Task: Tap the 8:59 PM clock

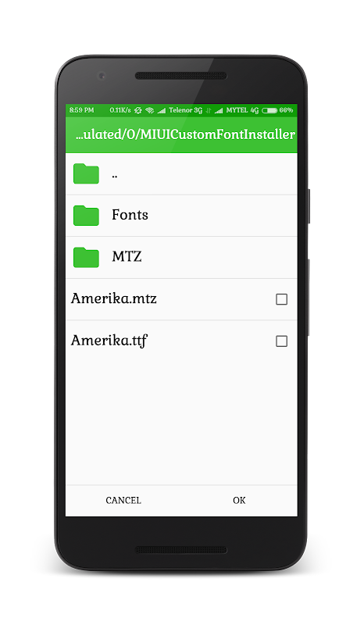Action: click(82, 110)
